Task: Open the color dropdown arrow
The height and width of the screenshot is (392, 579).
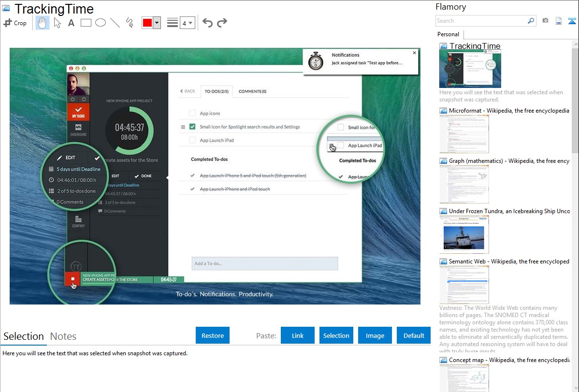Action: click(157, 23)
